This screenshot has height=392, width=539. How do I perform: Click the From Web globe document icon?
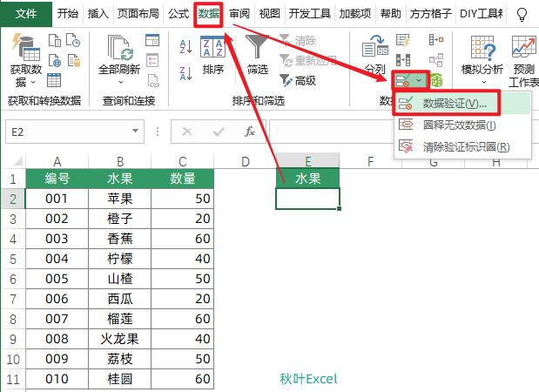(x=55, y=60)
